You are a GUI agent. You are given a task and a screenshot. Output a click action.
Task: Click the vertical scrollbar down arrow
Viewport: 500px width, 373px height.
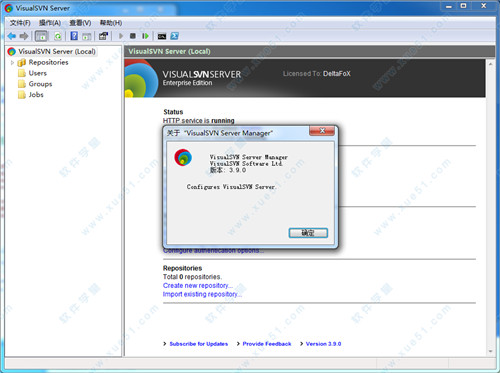click(490, 351)
